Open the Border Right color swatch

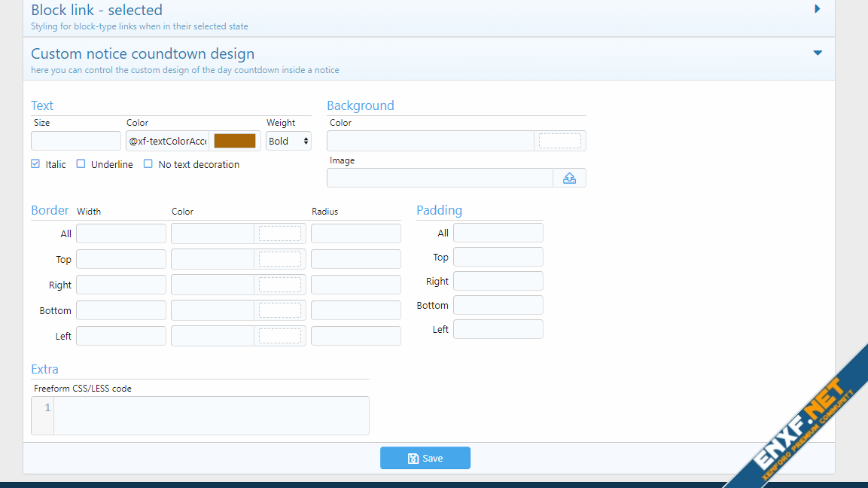(x=279, y=285)
